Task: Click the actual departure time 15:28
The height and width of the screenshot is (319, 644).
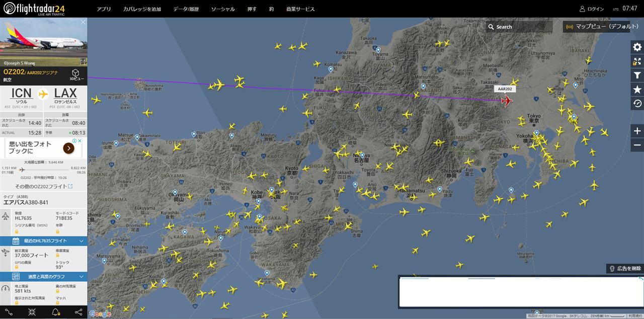Action: [35, 133]
